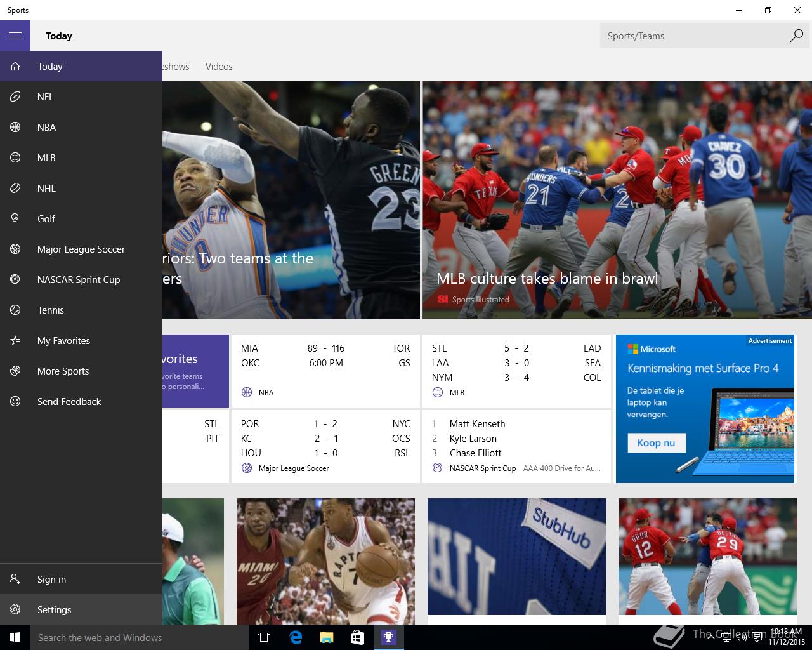This screenshot has height=650, width=812.
Task: Open More Sports from the menu
Action: point(81,371)
